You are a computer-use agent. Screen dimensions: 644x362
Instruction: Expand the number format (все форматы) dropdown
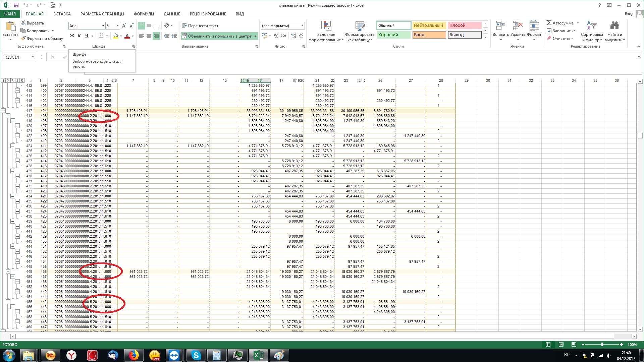(x=302, y=26)
